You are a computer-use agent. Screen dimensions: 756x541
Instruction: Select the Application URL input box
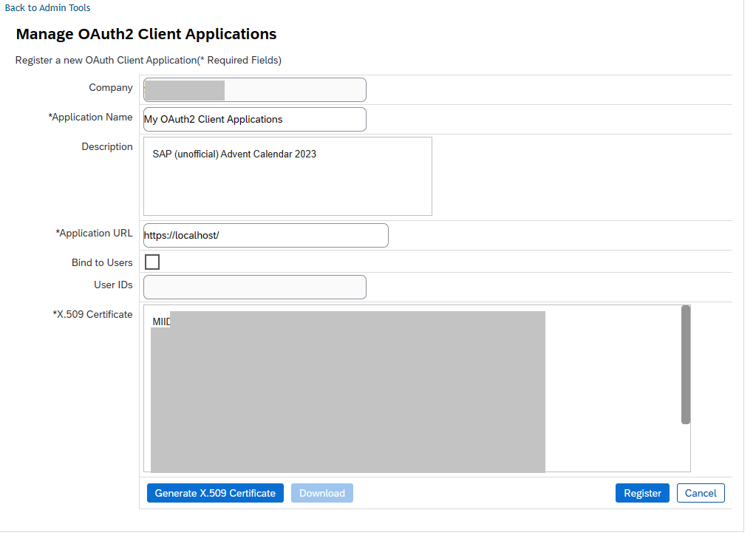266,236
